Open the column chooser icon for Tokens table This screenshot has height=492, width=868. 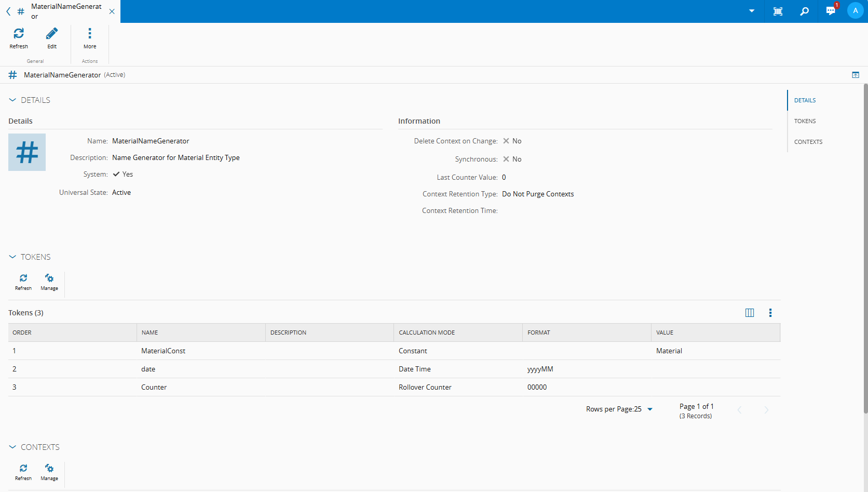tap(750, 313)
